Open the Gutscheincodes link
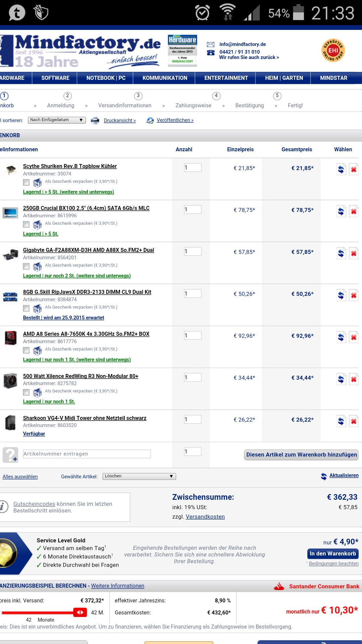The width and height of the screenshot is (362, 644). coord(34,504)
